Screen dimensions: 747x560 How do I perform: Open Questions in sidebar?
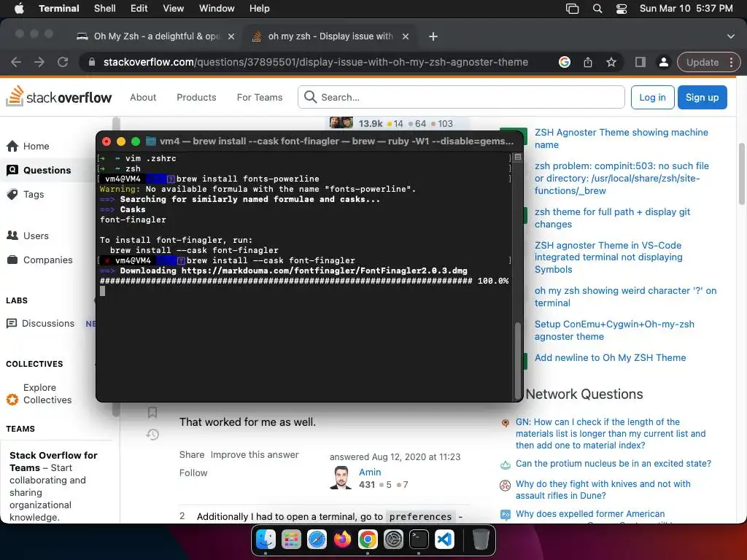tap(39, 170)
